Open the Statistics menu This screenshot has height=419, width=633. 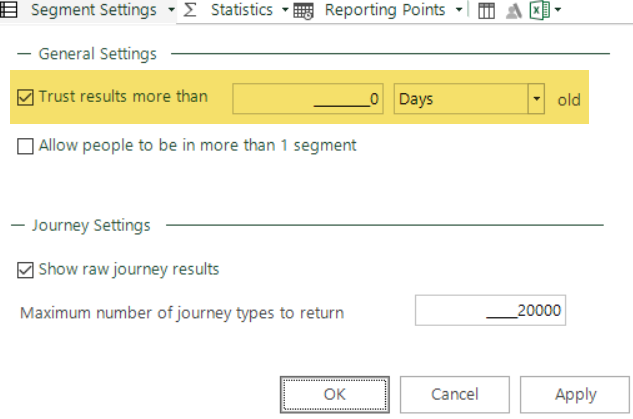click(242, 10)
